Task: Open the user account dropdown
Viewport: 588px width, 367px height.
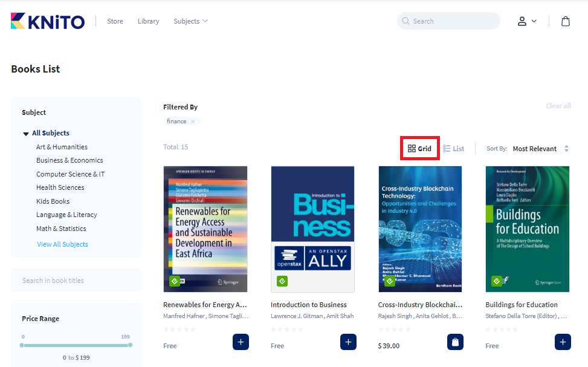Action: 526,21
